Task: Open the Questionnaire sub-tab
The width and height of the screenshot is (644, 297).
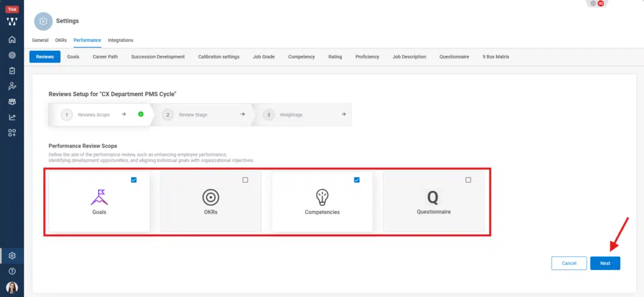Action: [454, 57]
